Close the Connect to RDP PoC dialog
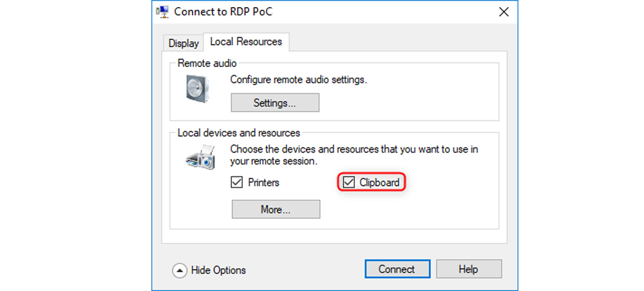Viewport: 644px width, 291px height. coord(504,12)
